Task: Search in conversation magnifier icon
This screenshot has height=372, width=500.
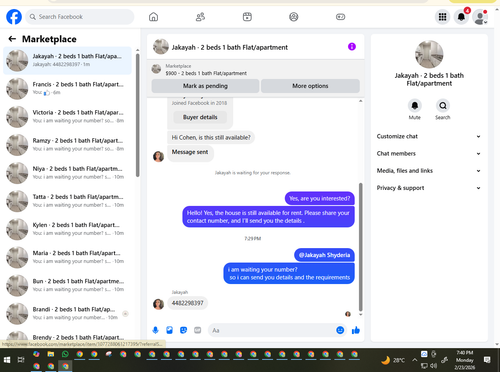Action: 443,106
